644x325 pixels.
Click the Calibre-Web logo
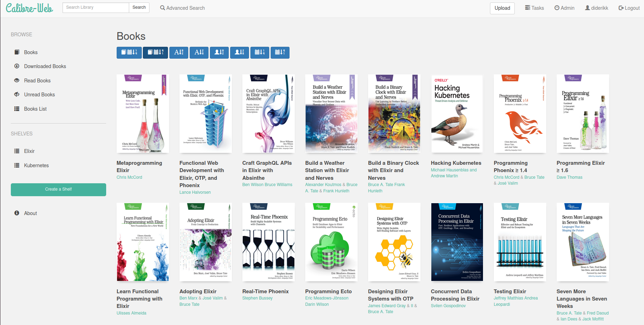click(29, 8)
